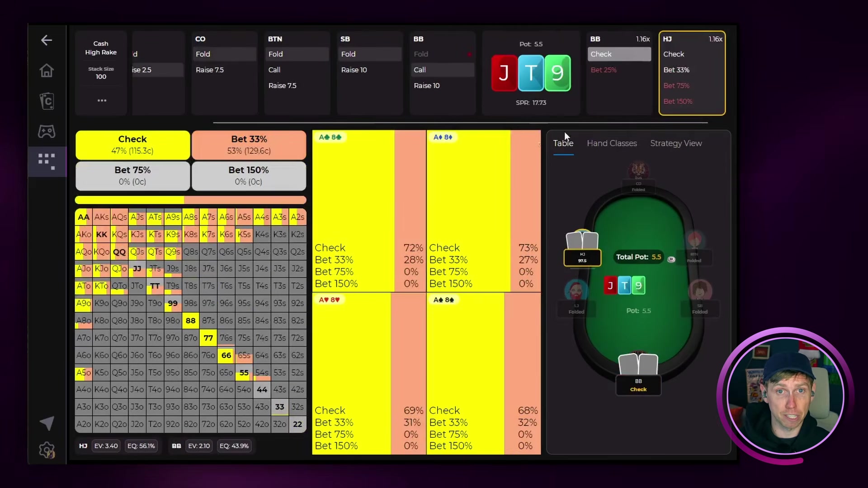
Task: Select BTN Raise 7.5 action
Action: click(x=297, y=85)
